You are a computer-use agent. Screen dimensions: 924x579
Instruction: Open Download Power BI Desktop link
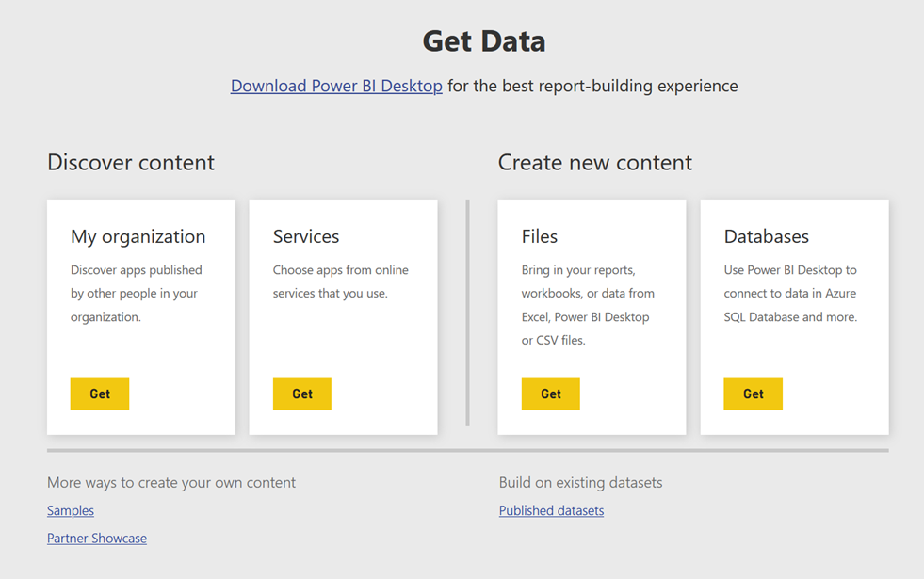tap(336, 86)
